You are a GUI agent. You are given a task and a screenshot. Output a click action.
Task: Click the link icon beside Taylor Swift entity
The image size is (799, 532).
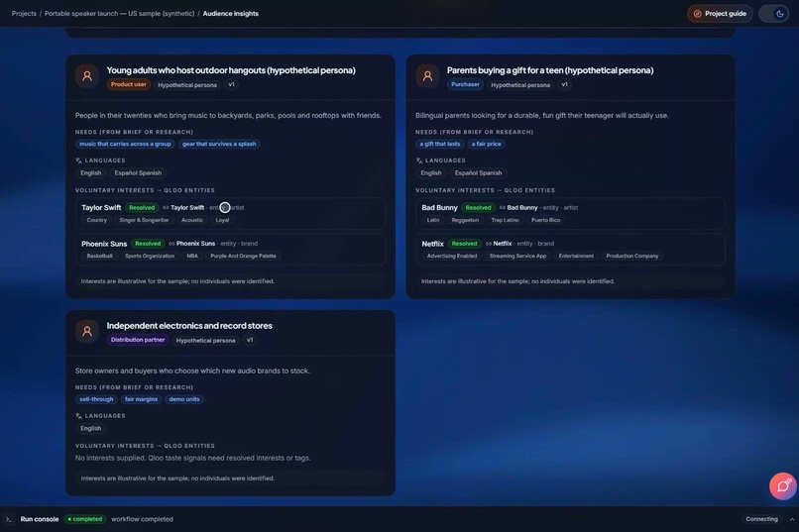(x=166, y=208)
